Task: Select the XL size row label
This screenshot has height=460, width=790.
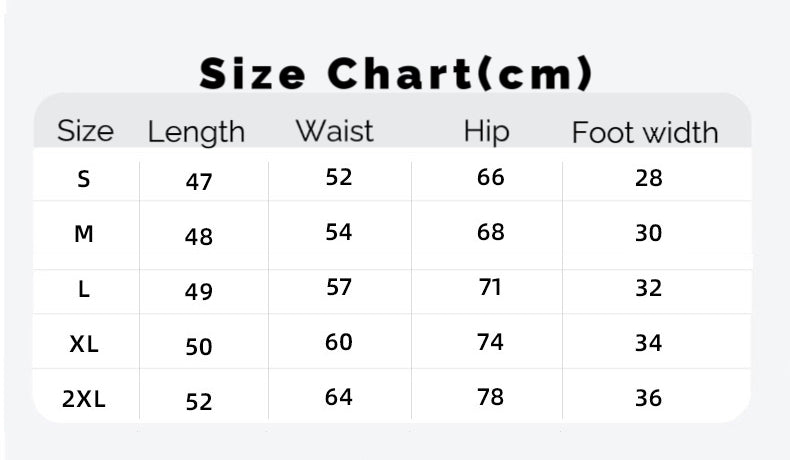Action: (84, 344)
